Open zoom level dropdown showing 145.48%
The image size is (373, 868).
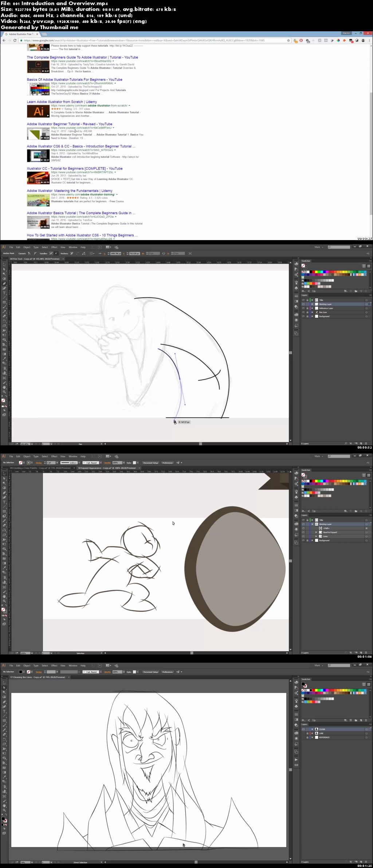[x=32, y=444]
